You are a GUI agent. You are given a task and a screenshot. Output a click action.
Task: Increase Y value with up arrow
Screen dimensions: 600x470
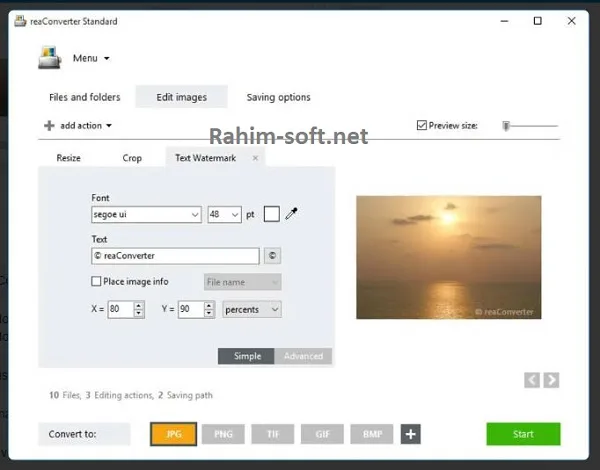pyautogui.click(x=209, y=305)
